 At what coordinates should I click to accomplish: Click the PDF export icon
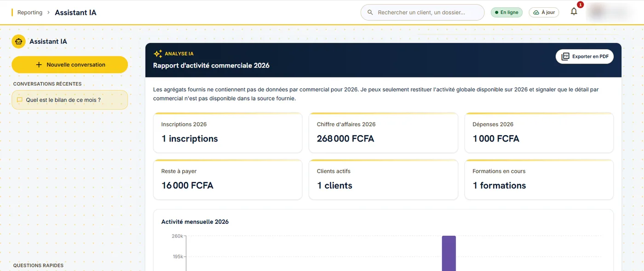tap(565, 56)
